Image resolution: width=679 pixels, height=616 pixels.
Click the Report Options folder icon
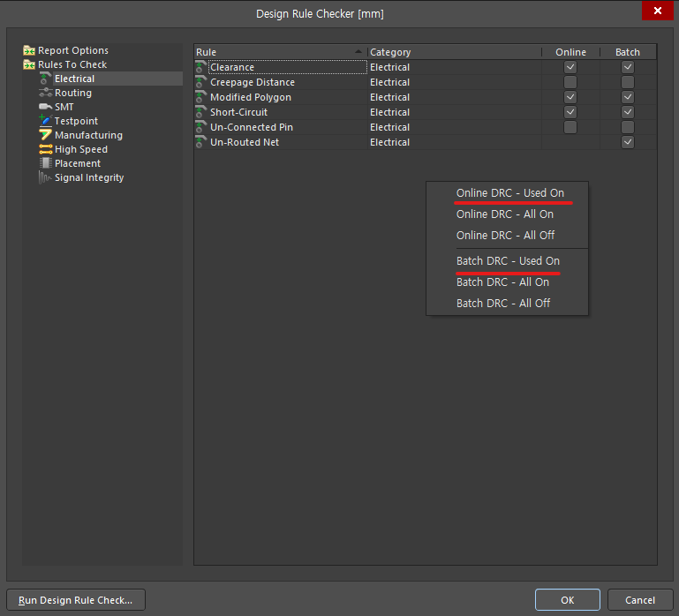[x=29, y=50]
